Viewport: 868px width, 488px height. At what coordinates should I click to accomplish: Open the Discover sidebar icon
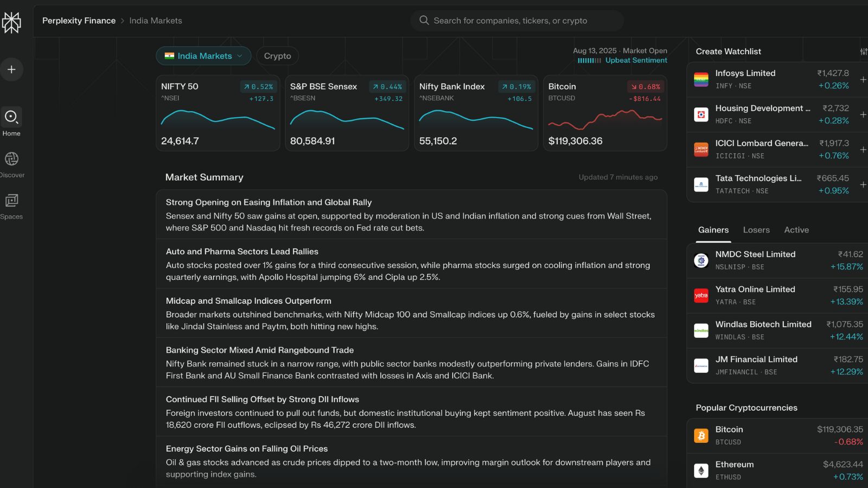tap(11, 159)
